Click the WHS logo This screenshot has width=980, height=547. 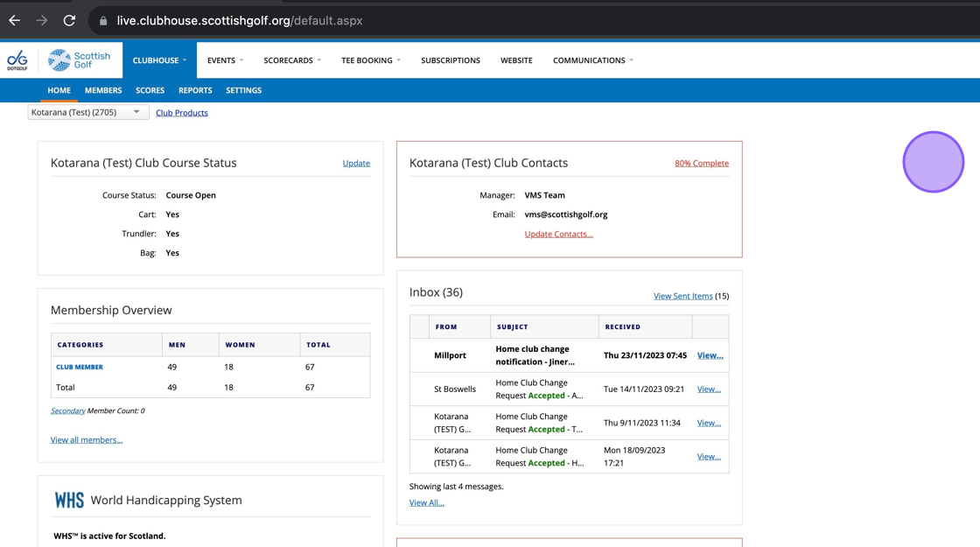coord(69,501)
